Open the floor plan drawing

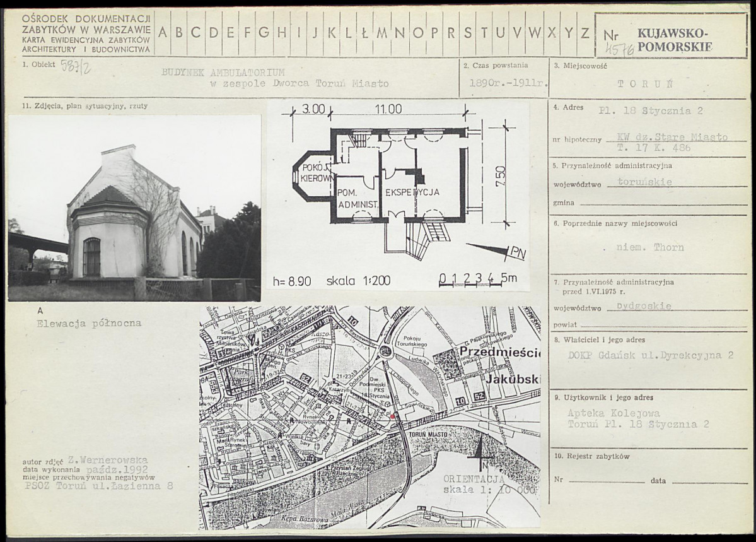coord(397,196)
